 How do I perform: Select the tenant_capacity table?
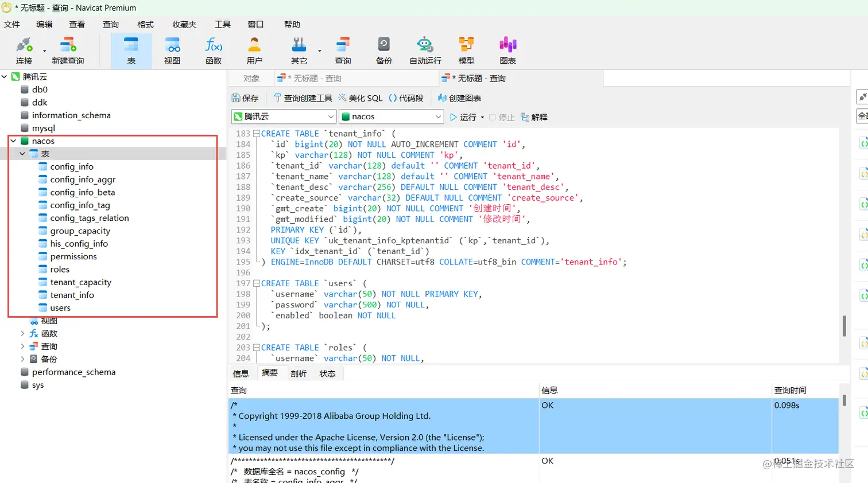[80, 282]
